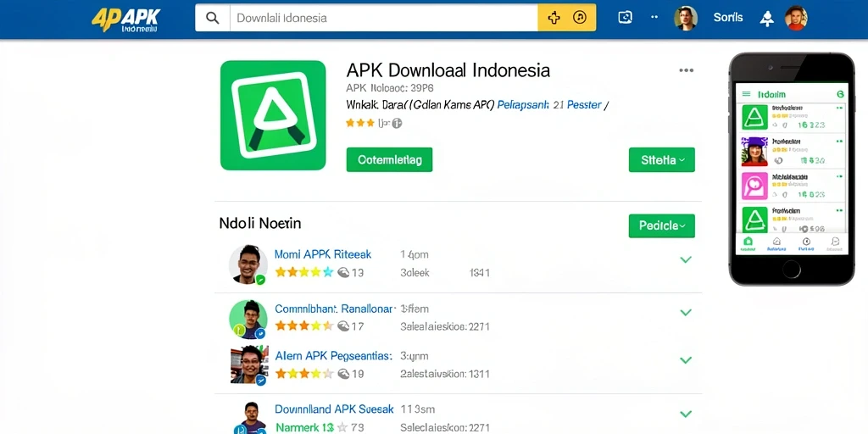The width and height of the screenshot is (868, 434).
Task: Click the green Cotemletlag button
Action: pos(389,159)
